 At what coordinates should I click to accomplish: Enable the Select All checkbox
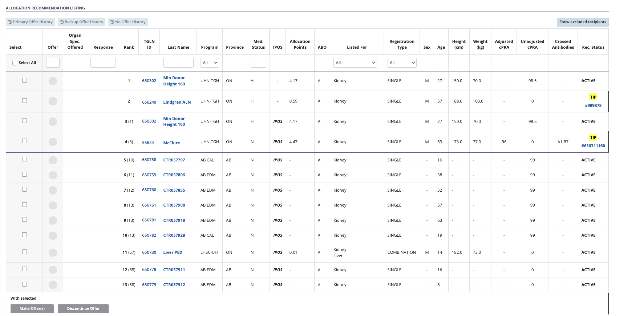[15, 63]
